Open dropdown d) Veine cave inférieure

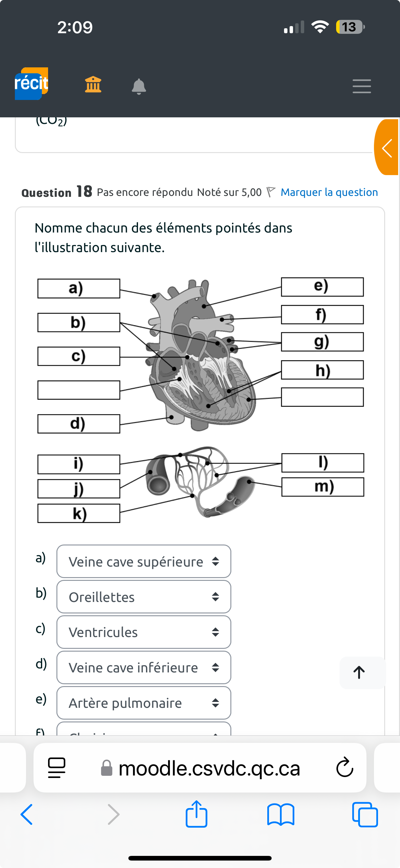tap(144, 667)
